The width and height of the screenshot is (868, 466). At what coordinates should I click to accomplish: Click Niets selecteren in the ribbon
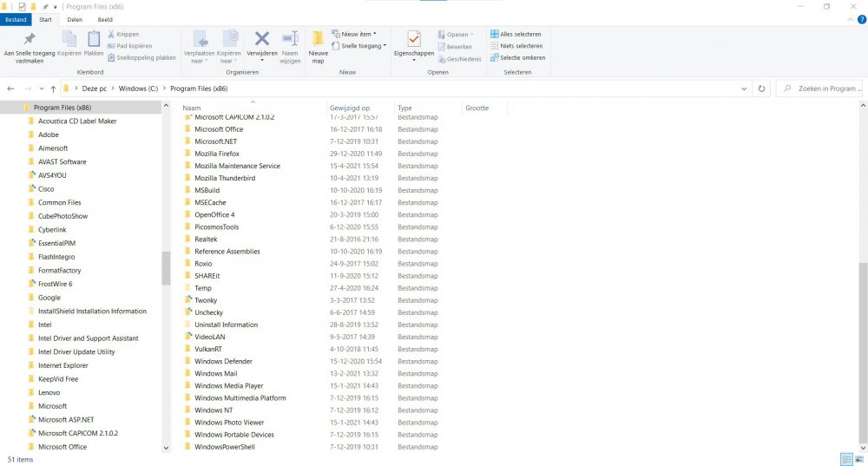[521, 46]
